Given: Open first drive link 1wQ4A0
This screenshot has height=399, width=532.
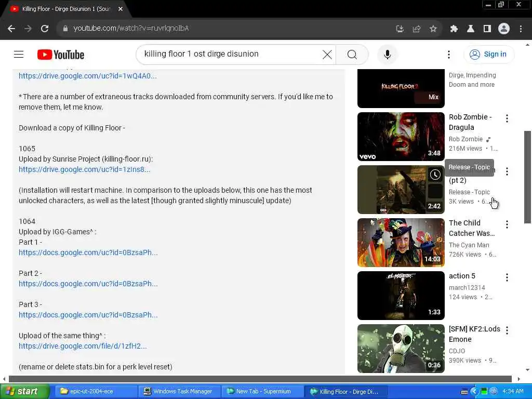Looking at the screenshot, I should tap(87, 76).
